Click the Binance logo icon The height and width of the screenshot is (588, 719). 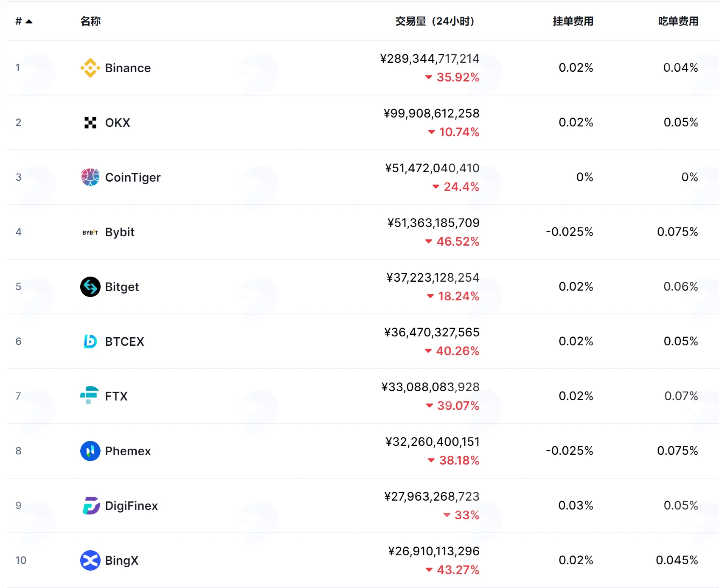pyautogui.click(x=90, y=68)
